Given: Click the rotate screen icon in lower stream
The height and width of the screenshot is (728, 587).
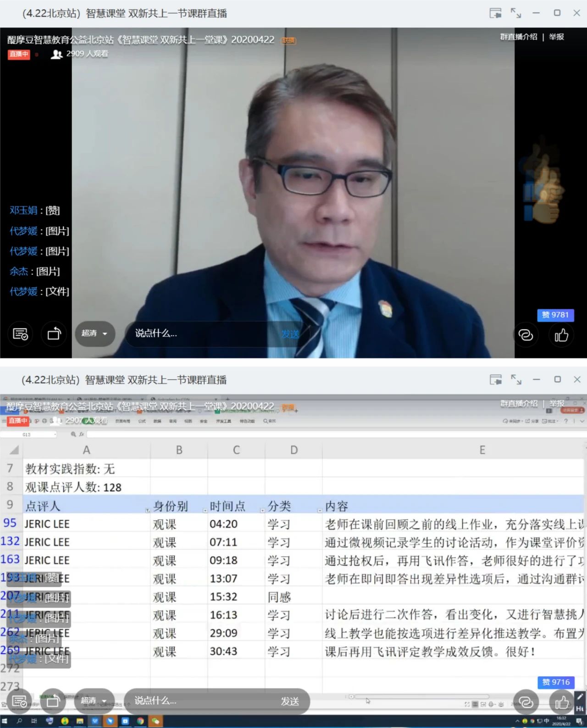Looking at the screenshot, I should tap(53, 701).
